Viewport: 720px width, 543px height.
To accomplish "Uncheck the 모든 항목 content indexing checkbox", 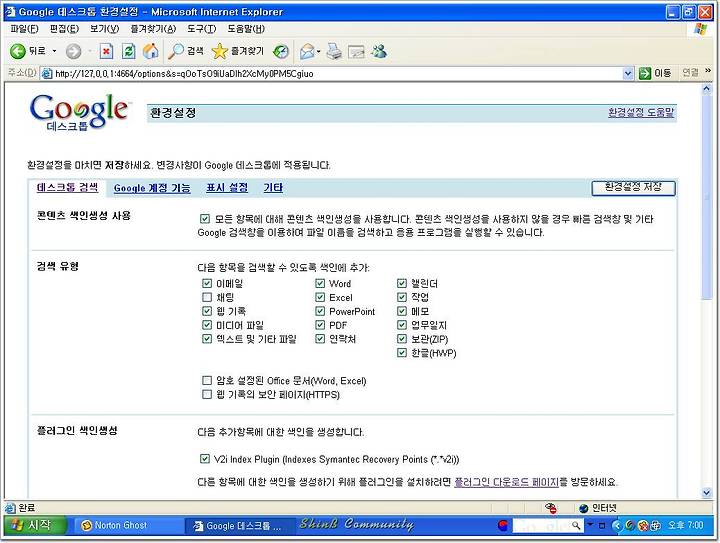I will (205, 219).
